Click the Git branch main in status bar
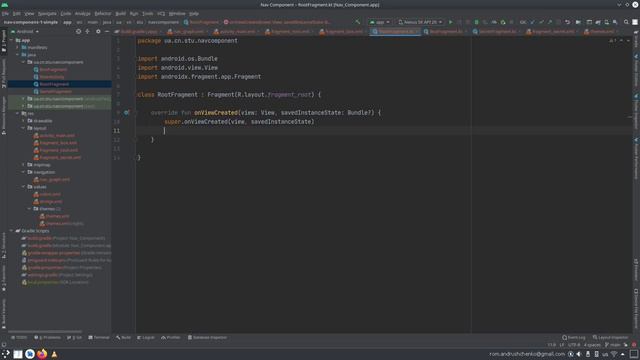The width and height of the screenshot is (640, 360). click(613, 345)
